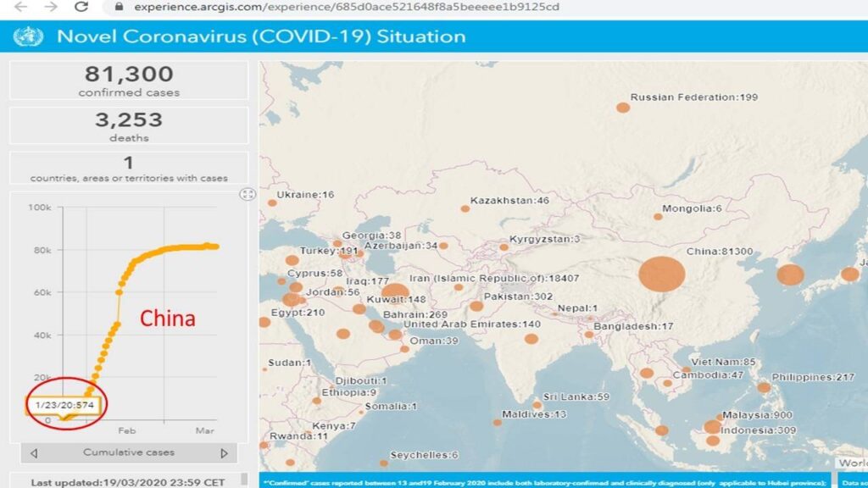Click the padlock site security icon
868x488 pixels.
click(118, 7)
